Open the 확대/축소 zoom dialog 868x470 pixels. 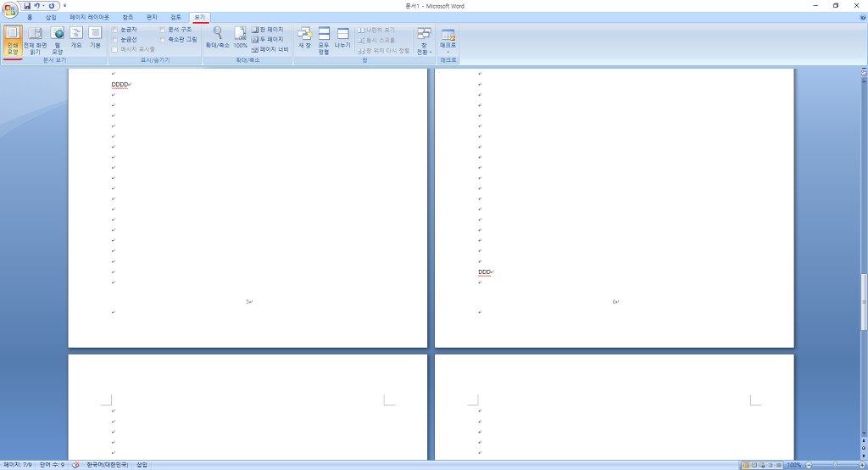(218, 37)
